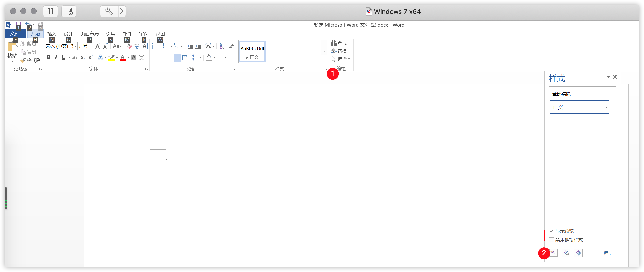Open Asian layout (Chinese typography) tool

[x=208, y=46]
